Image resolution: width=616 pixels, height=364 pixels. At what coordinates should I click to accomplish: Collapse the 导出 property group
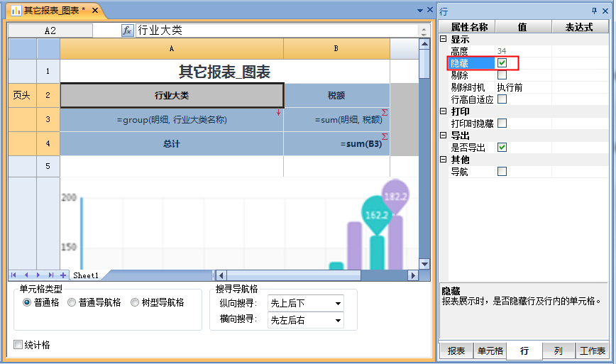click(444, 136)
